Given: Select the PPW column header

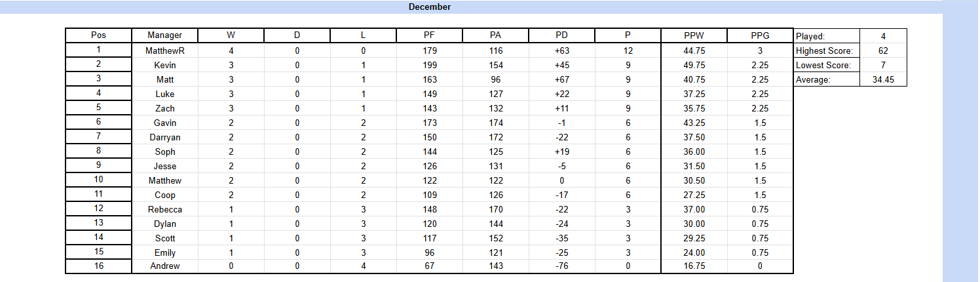Looking at the screenshot, I should point(694,35).
